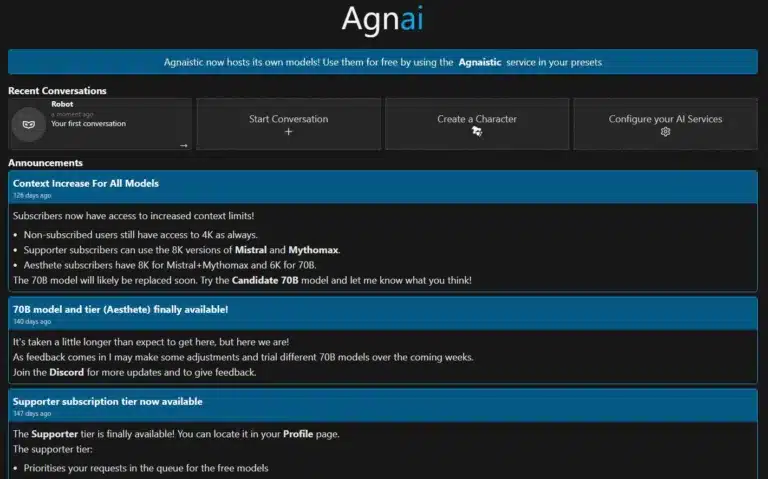Click the Discord link in announcement
This screenshot has width=768, height=479.
pos(67,372)
